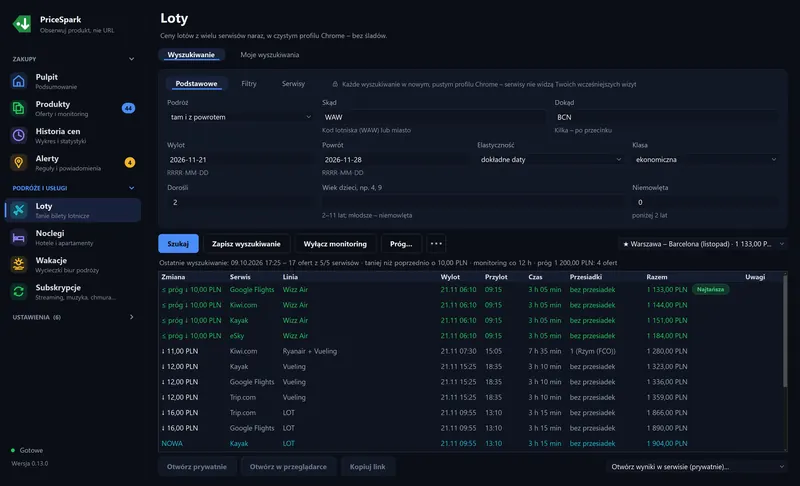Click the Historia cen clock icon
Viewport: 800px width, 486px height.
point(18,135)
